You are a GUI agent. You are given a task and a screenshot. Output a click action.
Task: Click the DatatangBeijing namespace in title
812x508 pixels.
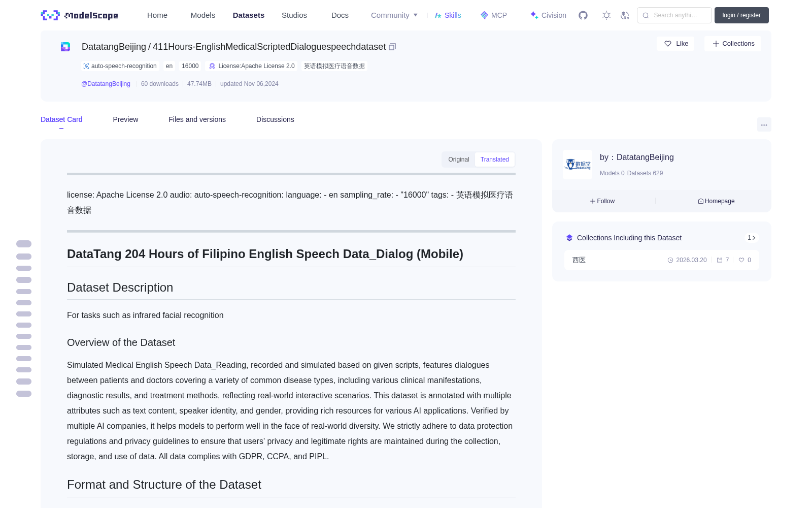click(x=114, y=47)
